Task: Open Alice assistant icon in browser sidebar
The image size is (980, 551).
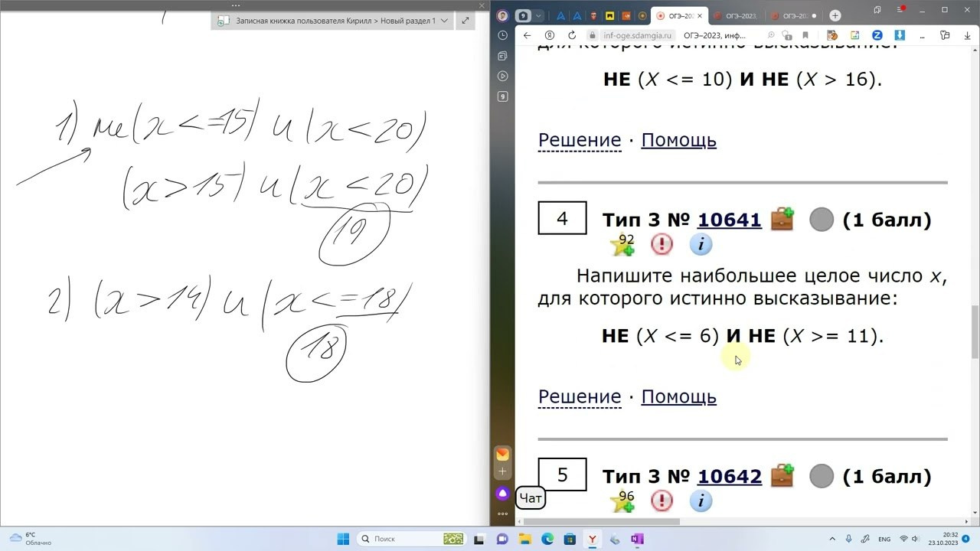Action: tap(502, 494)
